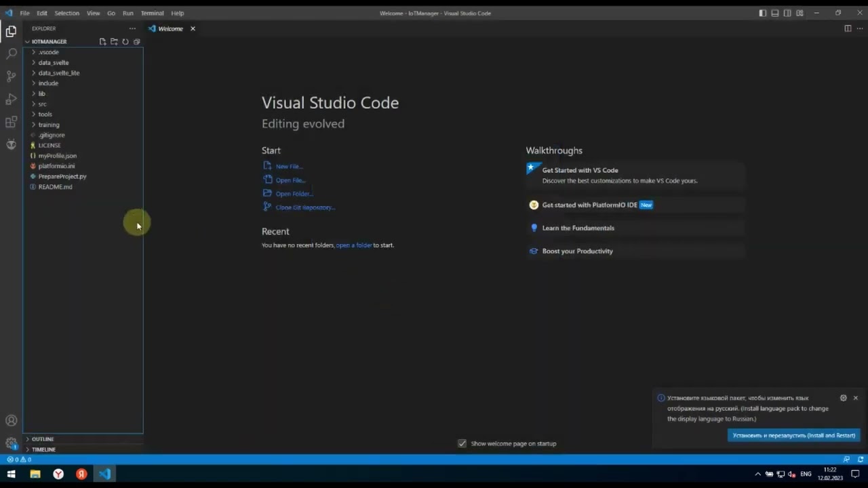The image size is (868, 488).
Task: Click the Open Folder link
Action: pyautogui.click(x=294, y=194)
